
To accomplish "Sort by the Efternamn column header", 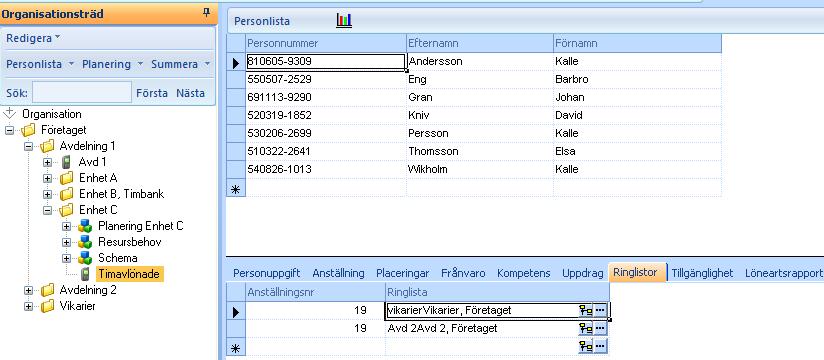I will pos(480,43).
